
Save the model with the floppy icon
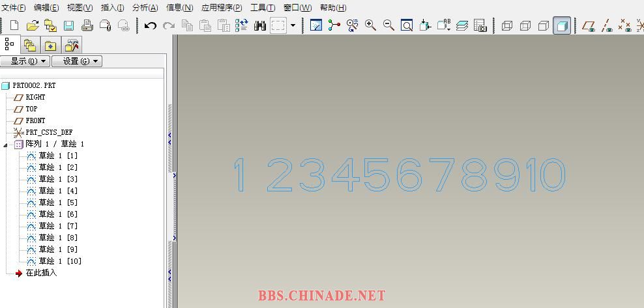click(68, 26)
